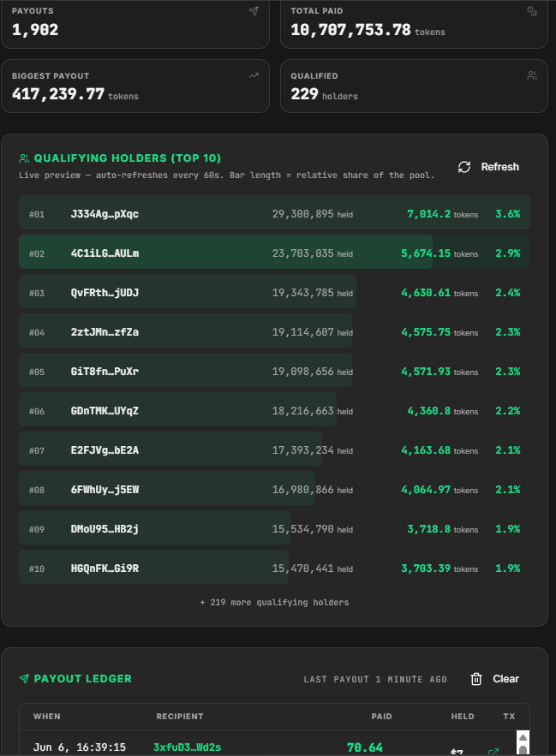Select holder row 4C1iLG…AULm

pyautogui.click(x=275, y=253)
